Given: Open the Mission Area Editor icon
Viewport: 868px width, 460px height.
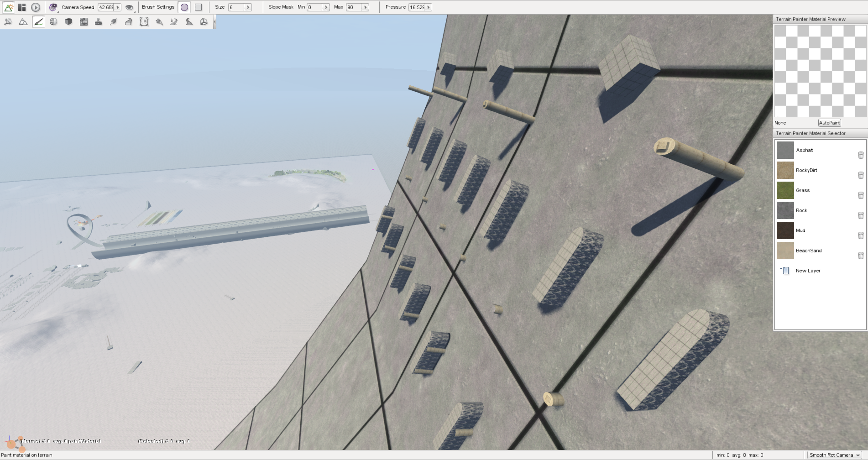Looking at the screenshot, I should [144, 21].
